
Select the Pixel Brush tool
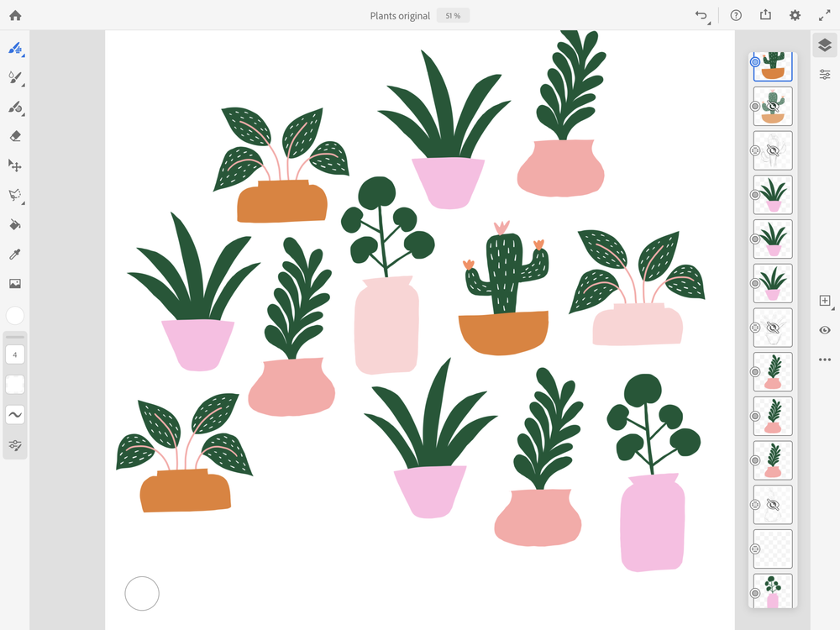tap(14, 48)
